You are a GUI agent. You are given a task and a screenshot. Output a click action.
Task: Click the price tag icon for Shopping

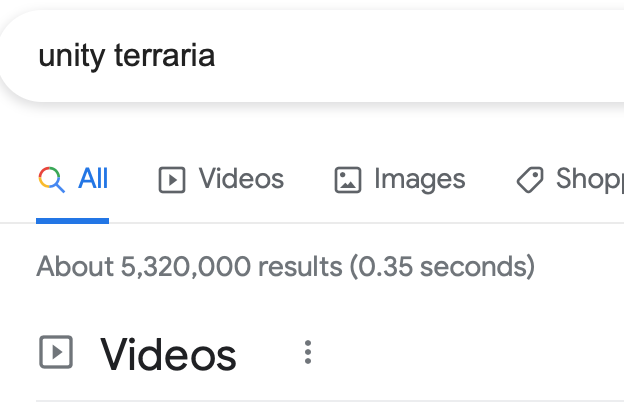[530, 180]
